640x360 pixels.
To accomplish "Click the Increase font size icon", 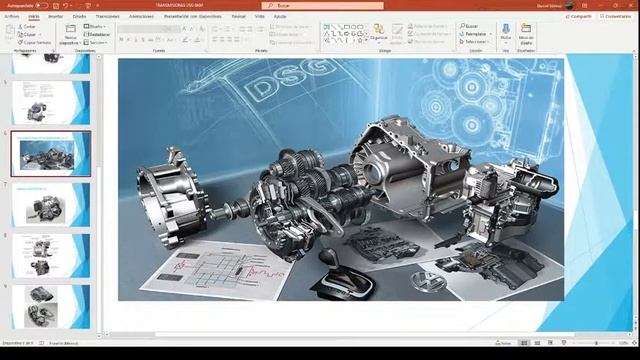I will tap(184, 29).
